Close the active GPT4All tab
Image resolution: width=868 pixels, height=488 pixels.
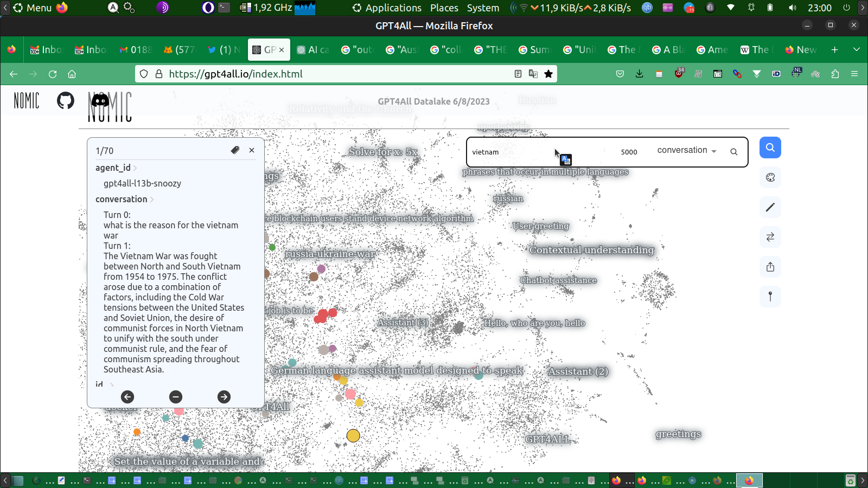coord(282,50)
